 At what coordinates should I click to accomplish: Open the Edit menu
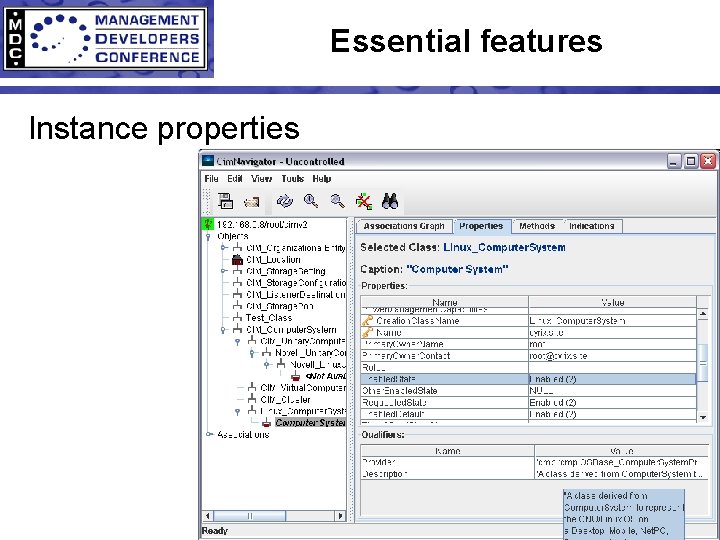[235, 179]
